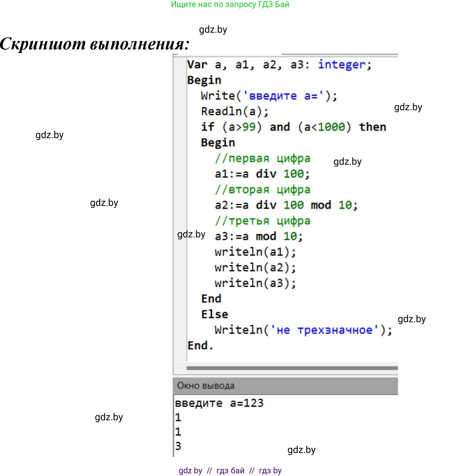
Task: Click the Readln(a); statement
Action: (235, 111)
